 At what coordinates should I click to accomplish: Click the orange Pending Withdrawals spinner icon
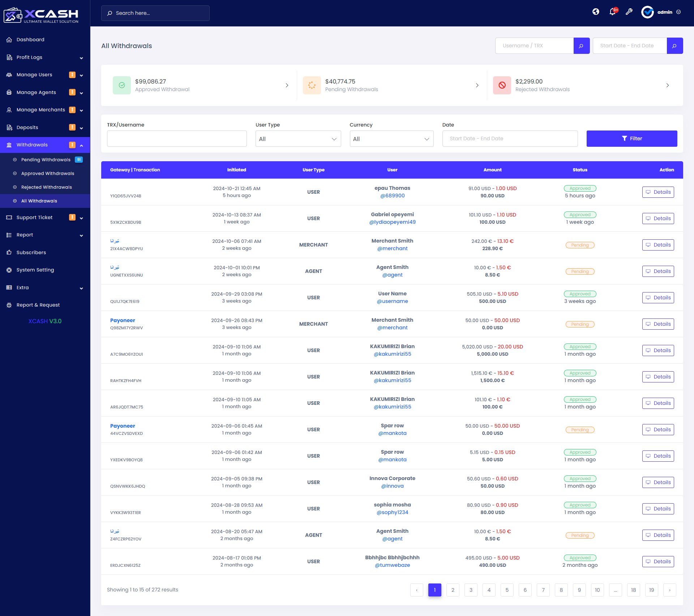(x=312, y=85)
